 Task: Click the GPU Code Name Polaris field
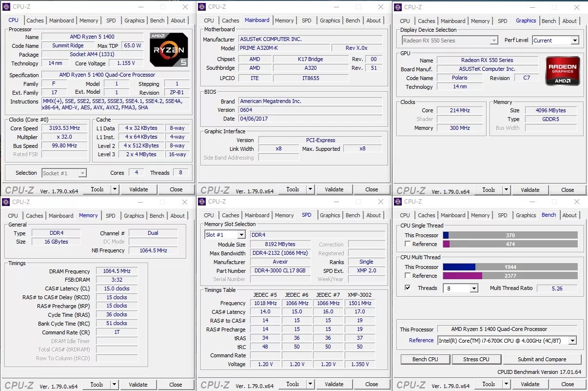click(x=460, y=78)
